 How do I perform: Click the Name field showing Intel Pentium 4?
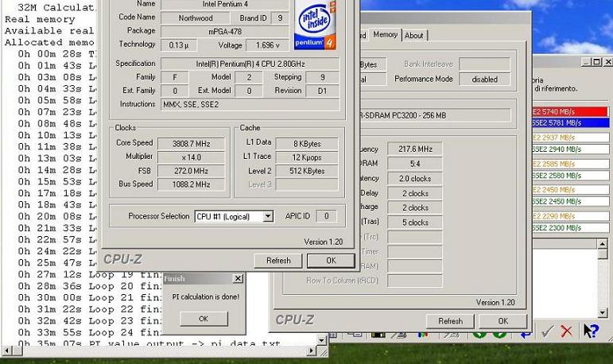[225, 4]
